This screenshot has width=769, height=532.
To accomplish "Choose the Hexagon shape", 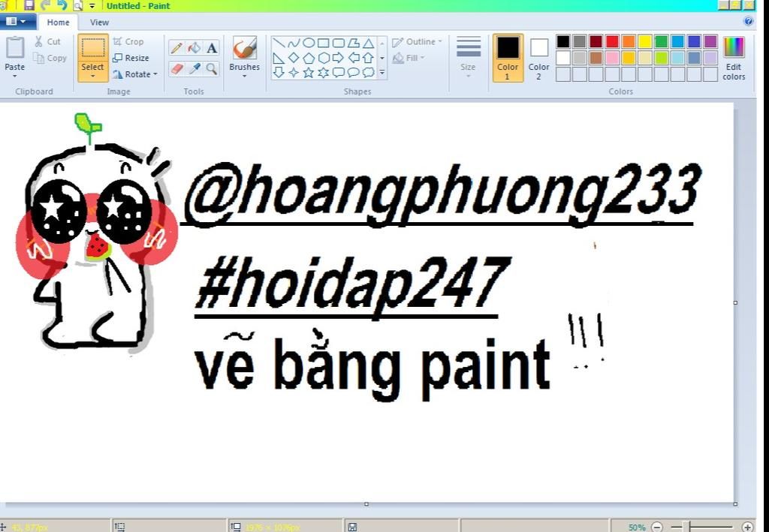I will point(323,58).
